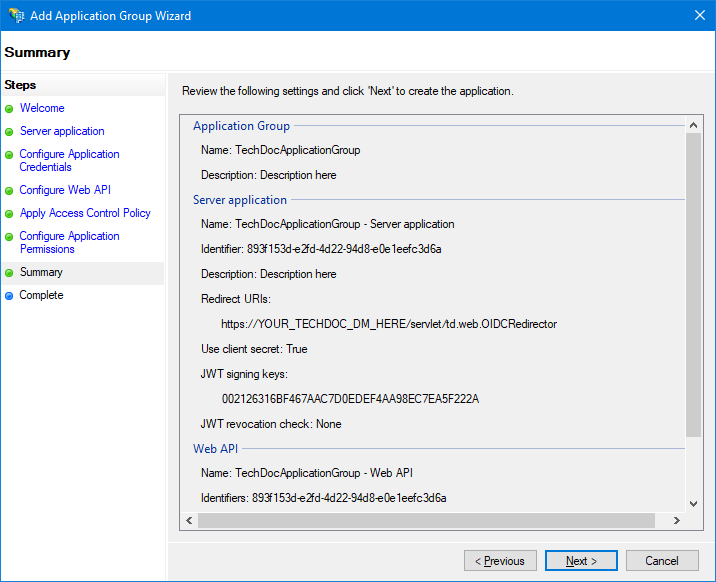Click the scroll up arrow
716x582 pixels.
coord(693,125)
